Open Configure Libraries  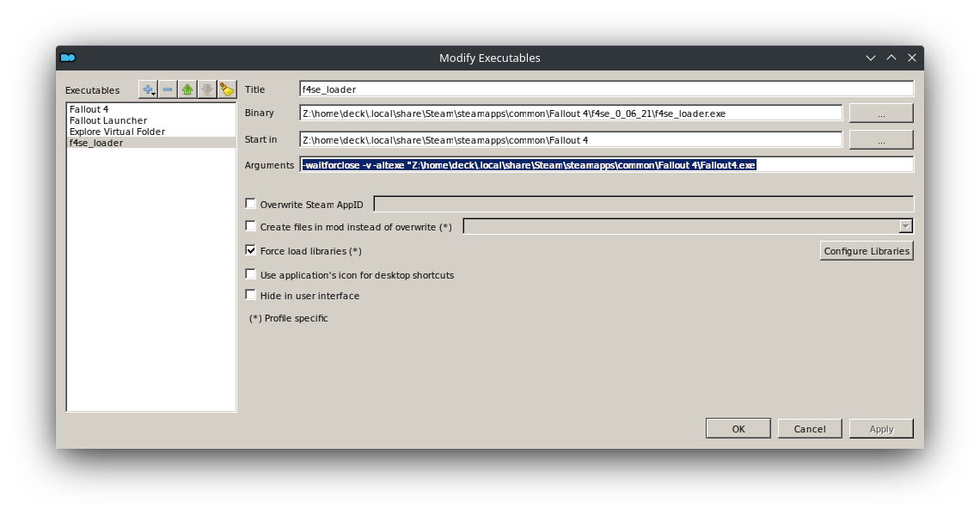pyautogui.click(x=867, y=251)
